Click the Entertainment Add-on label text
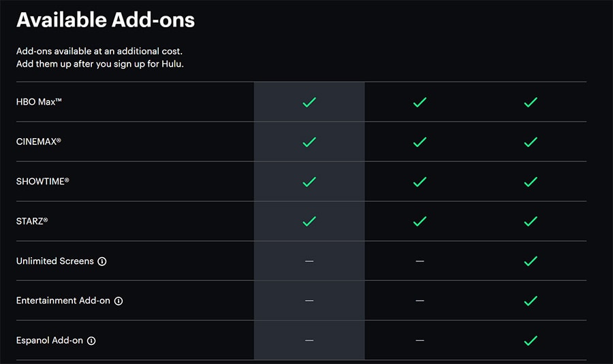The image size is (613, 364). coord(63,300)
